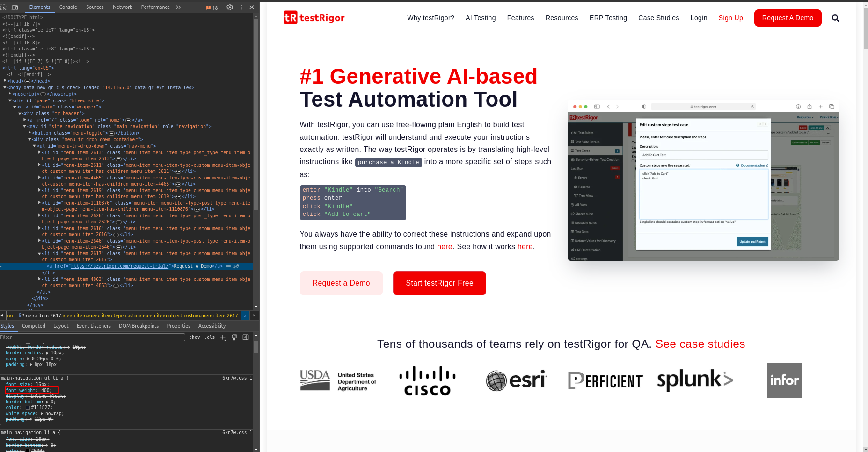Image resolution: width=868 pixels, height=452 pixels.
Task: Click the Start testRigor Free button
Action: (x=439, y=283)
